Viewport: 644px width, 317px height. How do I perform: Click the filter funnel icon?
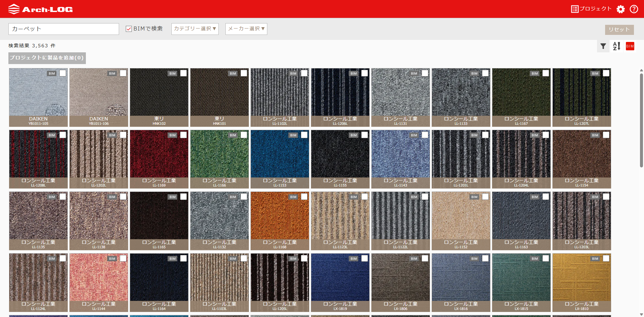[603, 46]
